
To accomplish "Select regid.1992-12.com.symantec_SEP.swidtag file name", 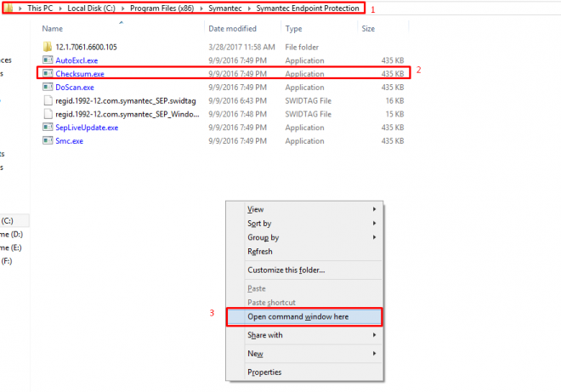I will (x=126, y=101).
